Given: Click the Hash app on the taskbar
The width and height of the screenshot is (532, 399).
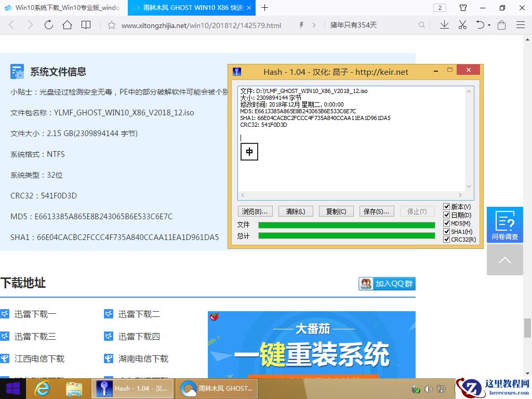Looking at the screenshot, I should [x=132, y=388].
